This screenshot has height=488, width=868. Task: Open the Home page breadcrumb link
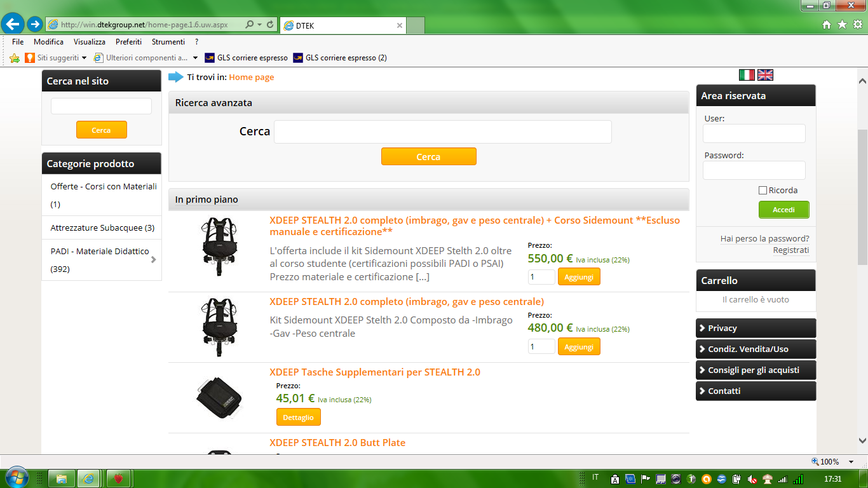click(x=252, y=78)
